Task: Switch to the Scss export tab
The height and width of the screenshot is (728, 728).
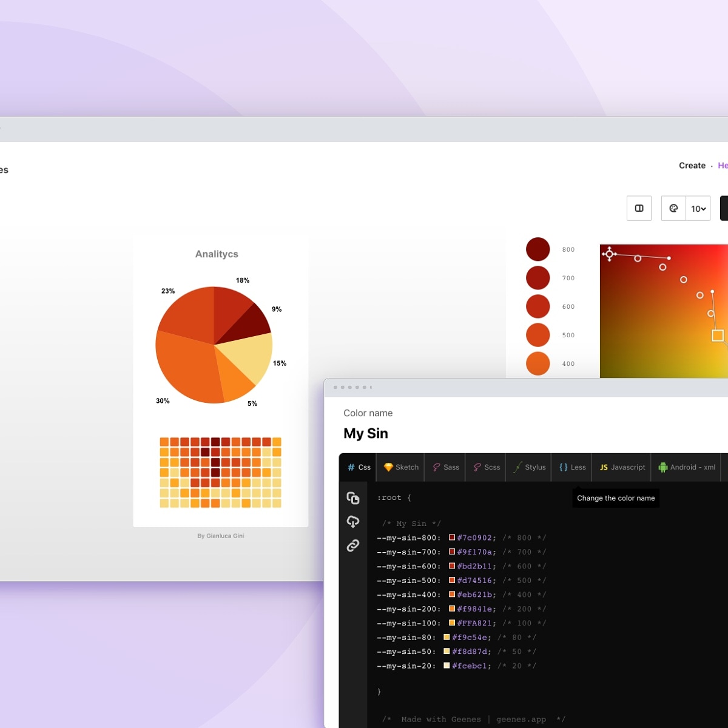Action: click(486, 467)
